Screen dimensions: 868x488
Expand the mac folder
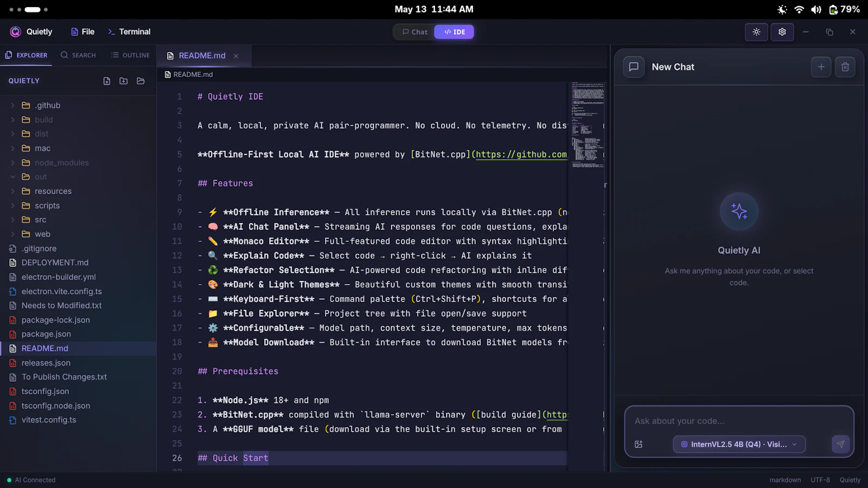coord(78,148)
